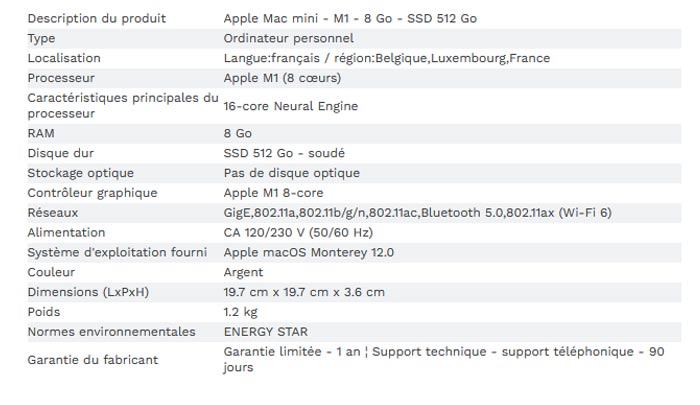Click the 'RAM' row label
Screen dimensions: 700x405
(x=41, y=134)
